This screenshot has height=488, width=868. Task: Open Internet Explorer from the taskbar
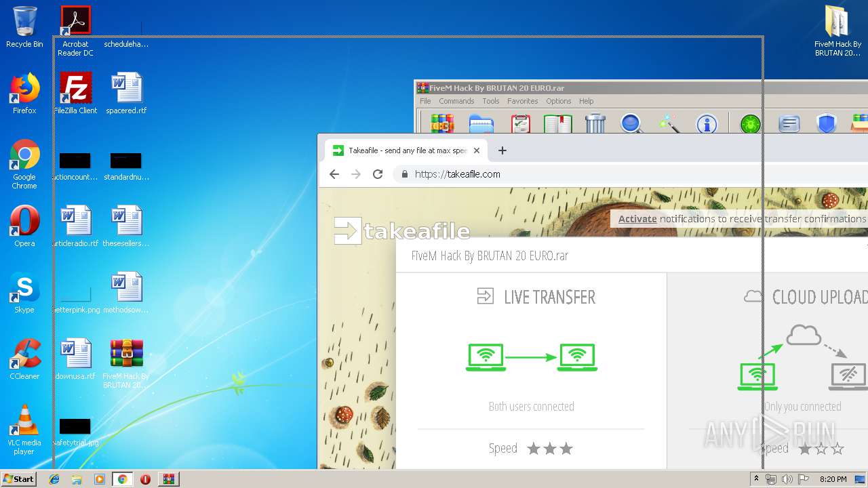54,479
